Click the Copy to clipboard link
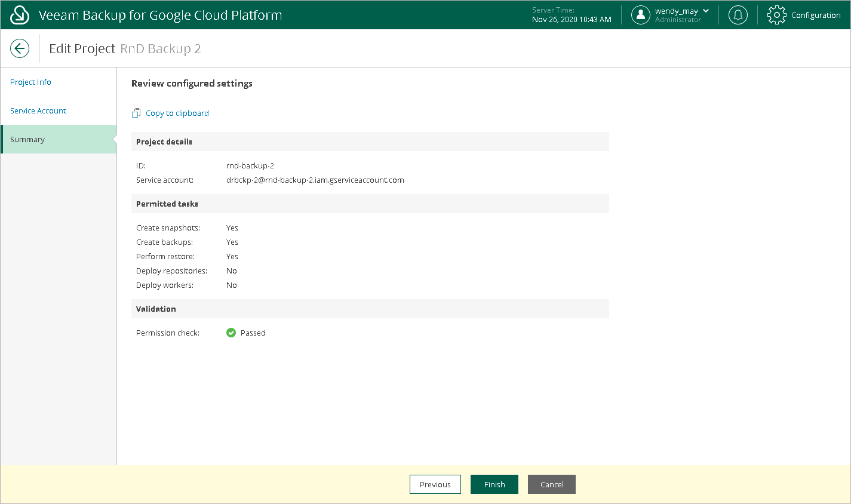 (x=177, y=113)
